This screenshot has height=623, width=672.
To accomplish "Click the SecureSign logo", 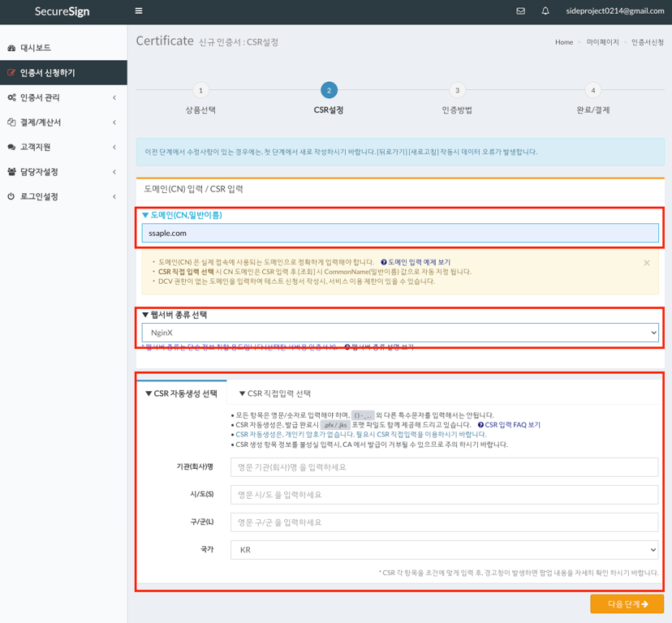I will point(62,11).
